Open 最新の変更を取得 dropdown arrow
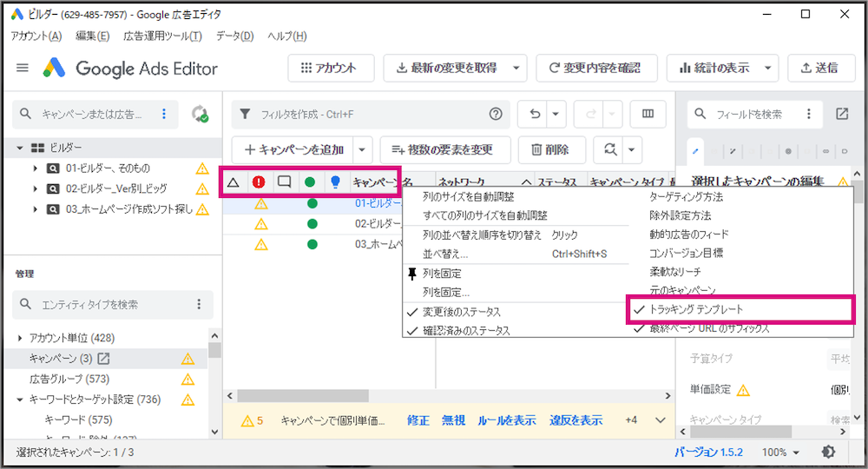 (516, 68)
